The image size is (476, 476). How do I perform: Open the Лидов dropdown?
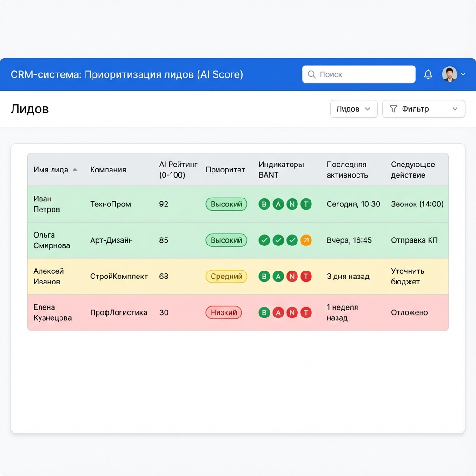pos(354,108)
